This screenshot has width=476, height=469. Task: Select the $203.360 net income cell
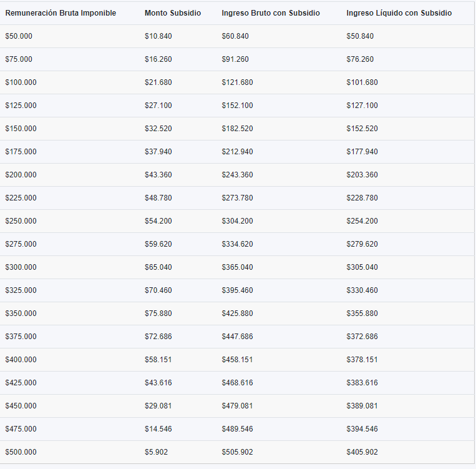[x=362, y=175]
